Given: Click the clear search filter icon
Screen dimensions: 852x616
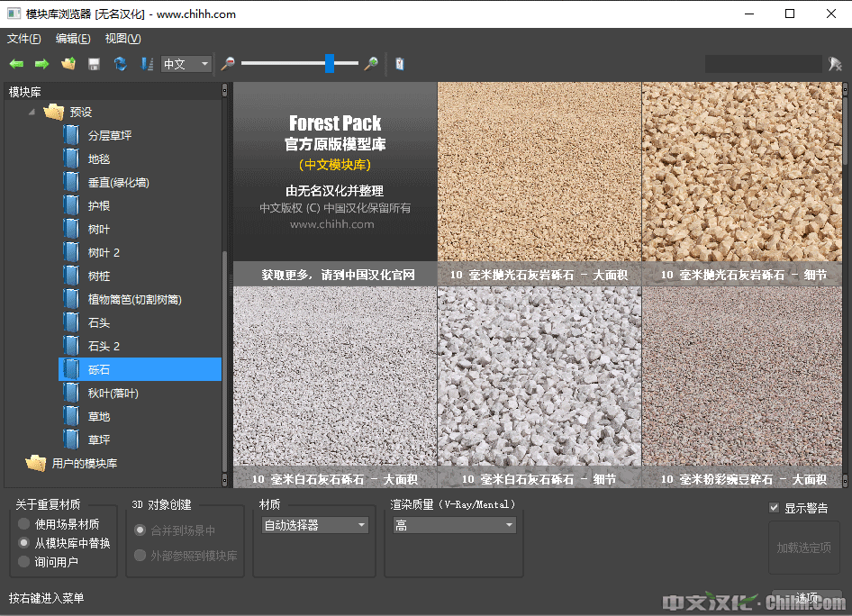Looking at the screenshot, I should [x=835, y=64].
